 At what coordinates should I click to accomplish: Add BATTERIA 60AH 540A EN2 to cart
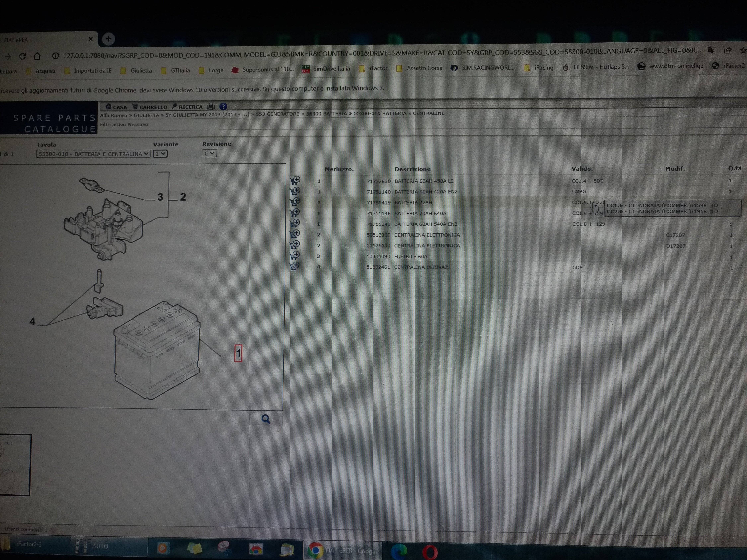point(295,223)
